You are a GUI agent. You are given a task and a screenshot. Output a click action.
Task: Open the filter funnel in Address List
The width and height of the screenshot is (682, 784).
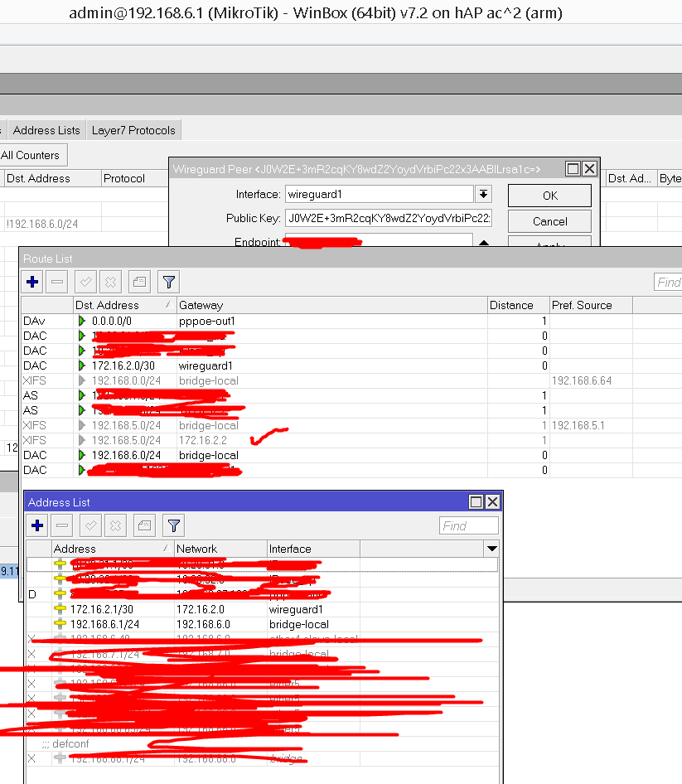point(173,525)
